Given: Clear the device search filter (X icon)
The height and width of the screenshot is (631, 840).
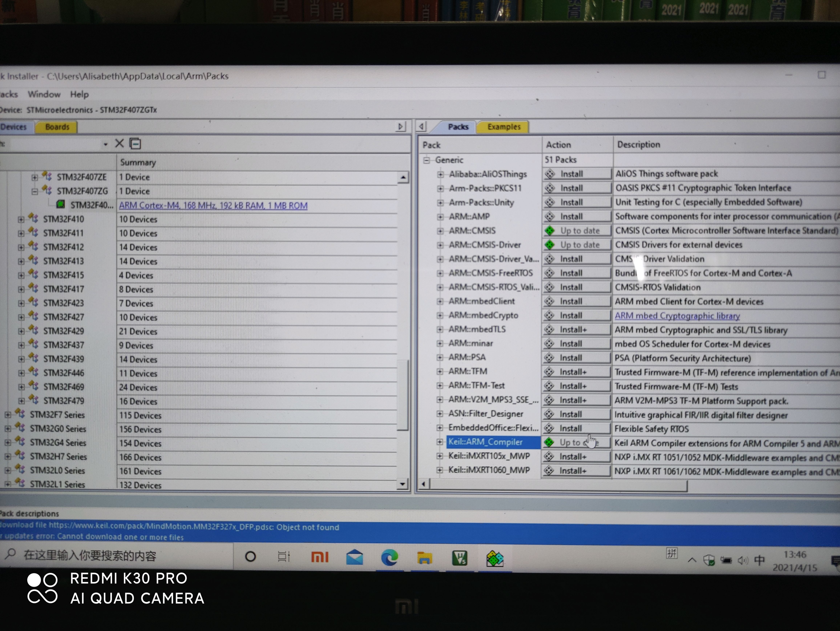Looking at the screenshot, I should coord(119,143).
